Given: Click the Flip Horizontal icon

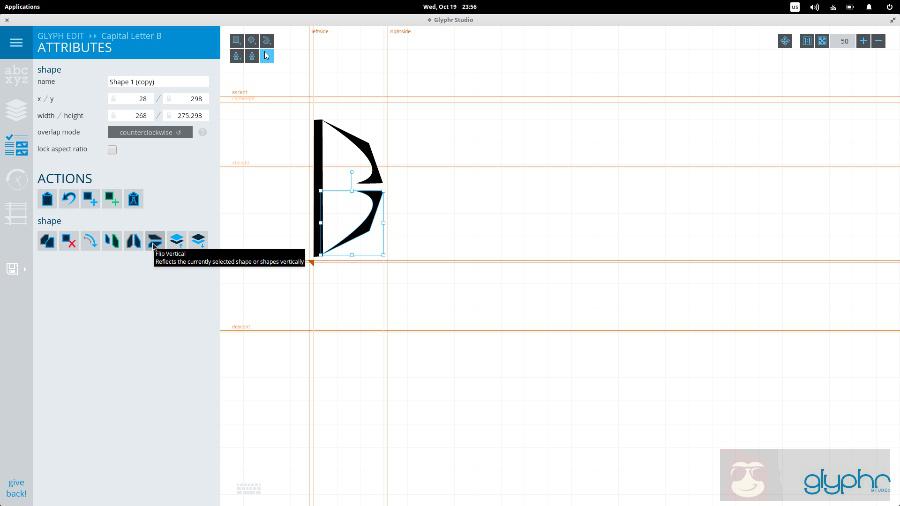Looking at the screenshot, I should pos(134,241).
